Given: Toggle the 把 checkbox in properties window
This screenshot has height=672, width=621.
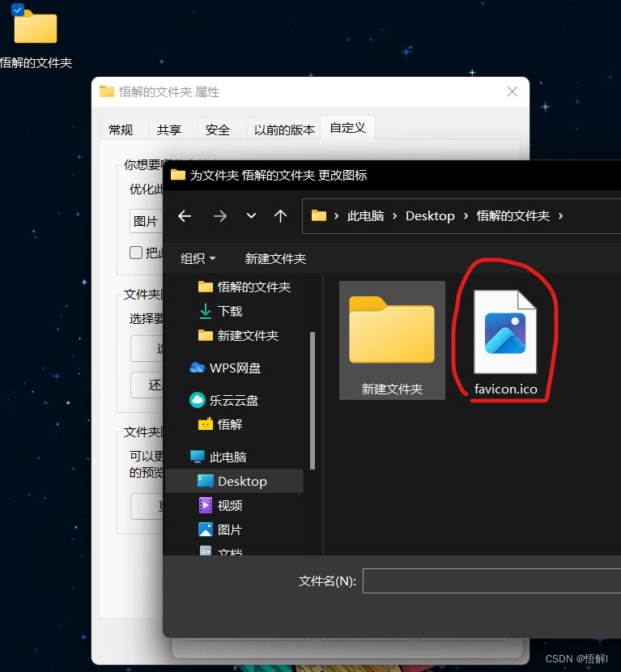Looking at the screenshot, I should point(136,253).
